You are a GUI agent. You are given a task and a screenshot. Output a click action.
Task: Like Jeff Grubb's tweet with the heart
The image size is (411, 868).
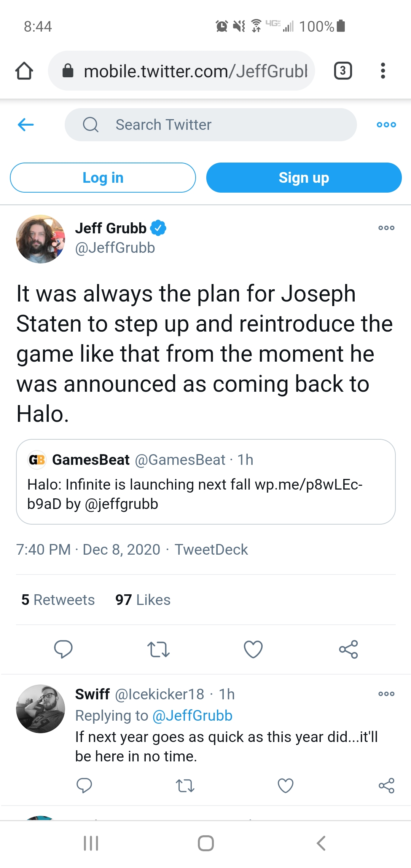pyautogui.click(x=253, y=649)
